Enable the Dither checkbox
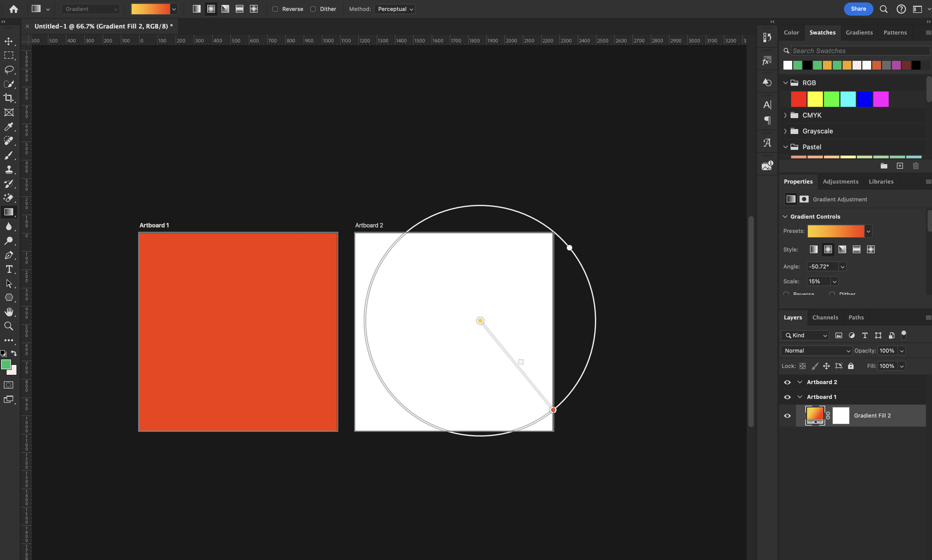Image resolution: width=932 pixels, height=560 pixels. [313, 9]
